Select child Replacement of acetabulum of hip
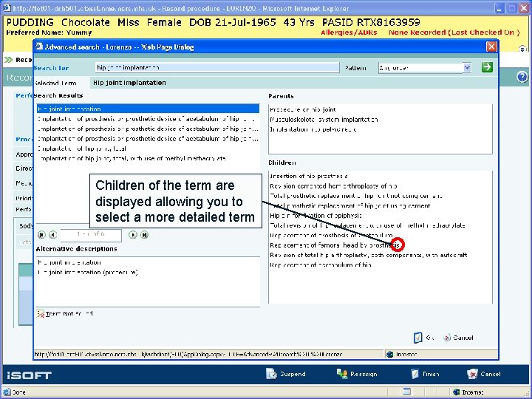 pos(320,265)
